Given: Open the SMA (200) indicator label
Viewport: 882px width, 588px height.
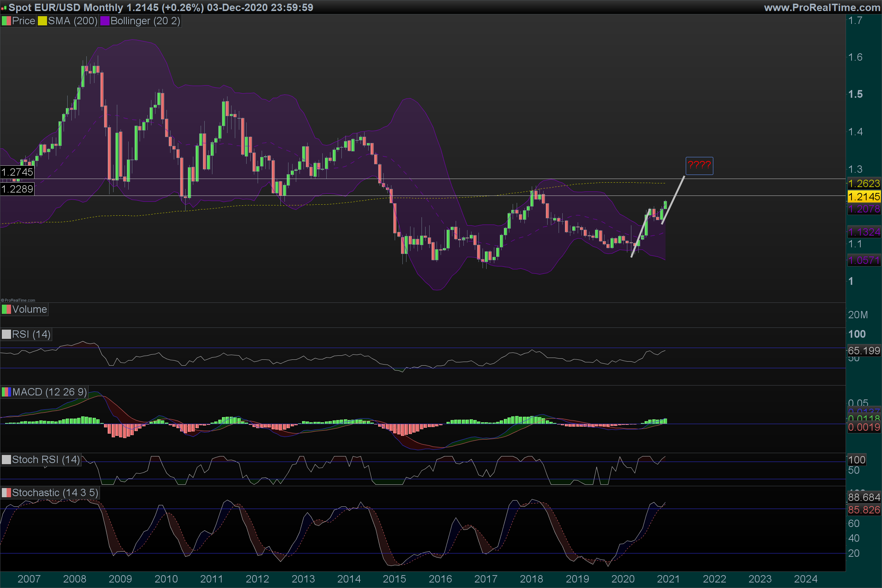Looking at the screenshot, I should point(72,21).
